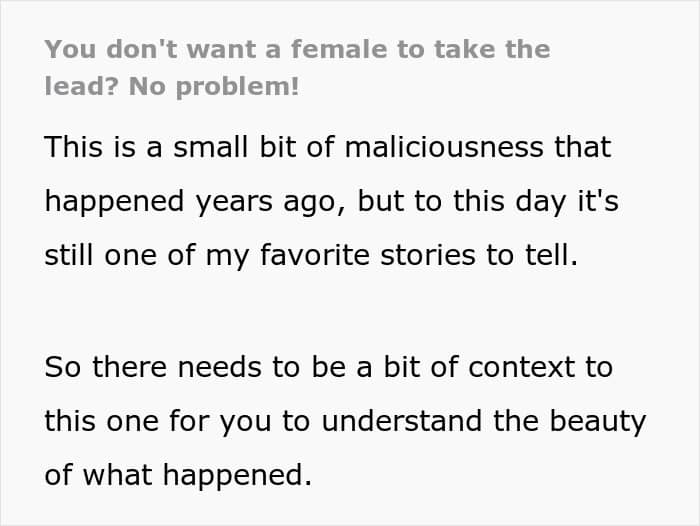The height and width of the screenshot is (526, 700).
Task: Click the word "lead?" in the title
Action: pos(81,87)
